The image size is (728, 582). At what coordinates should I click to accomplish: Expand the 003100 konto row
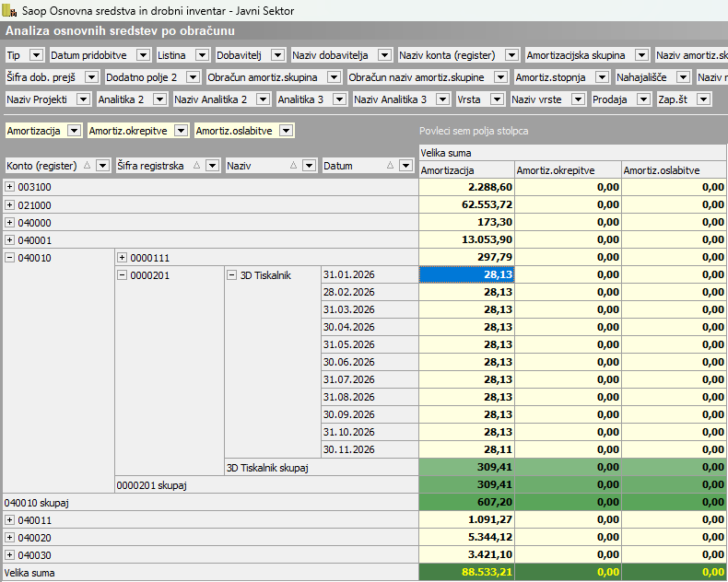pyautogui.click(x=10, y=187)
